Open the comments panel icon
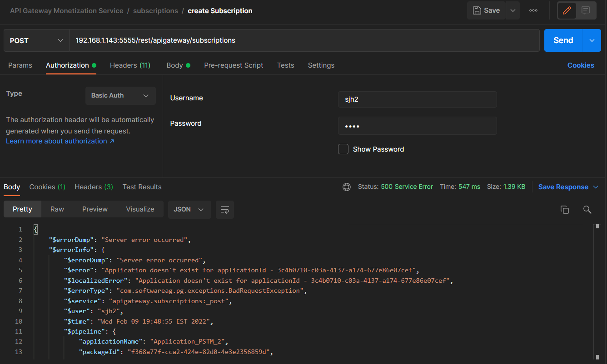The image size is (607, 364). (586, 10)
